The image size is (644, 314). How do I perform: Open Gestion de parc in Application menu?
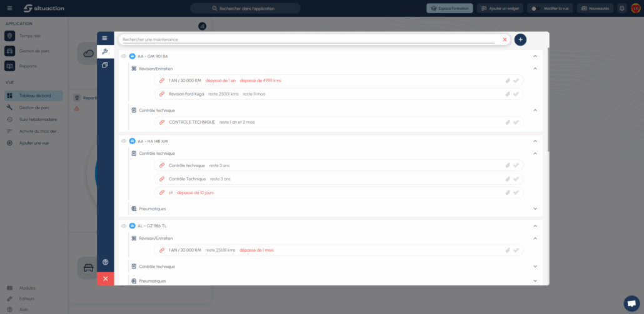(34, 52)
